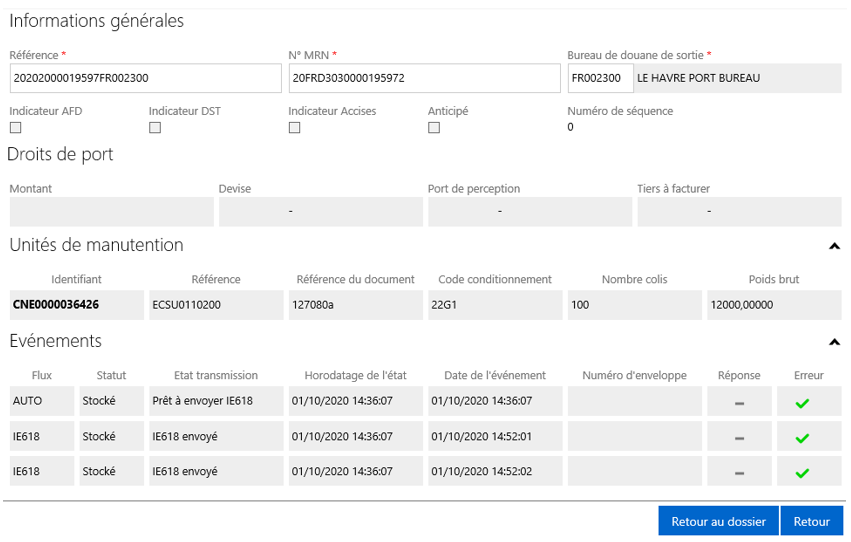
Task: Toggle the Indicateur Accises checkbox
Action: (x=294, y=127)
